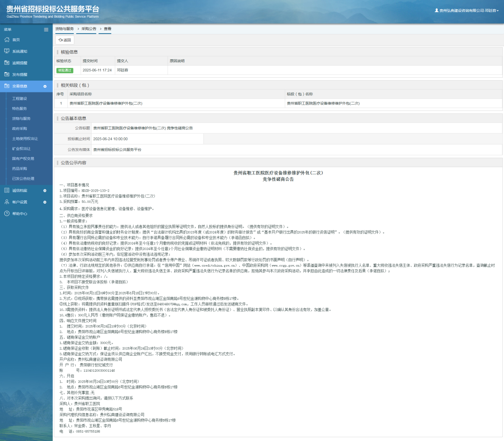Select 工程建设 in the sidebar submenu
Screen dimensions: 504x441
[19, 99]
